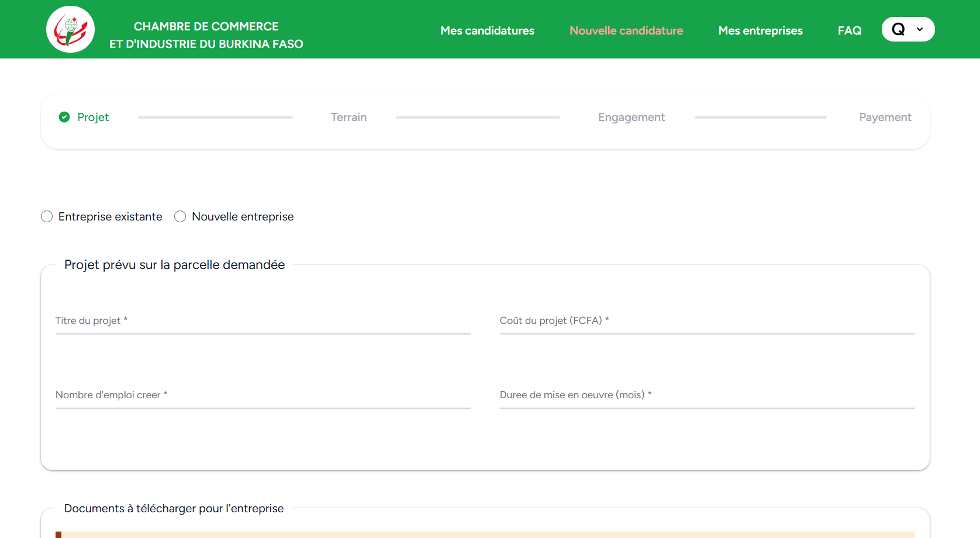The height and width of the screenshot is (538, 980).
Task: Switch to the Engagement step
Action: [631, 117]
